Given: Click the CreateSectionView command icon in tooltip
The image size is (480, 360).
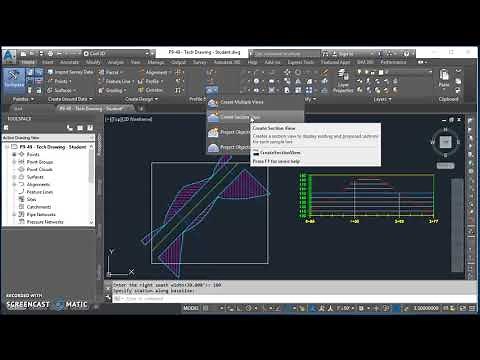Looking at the screenshot, I should pyautogui.click(x=256, y=153).
